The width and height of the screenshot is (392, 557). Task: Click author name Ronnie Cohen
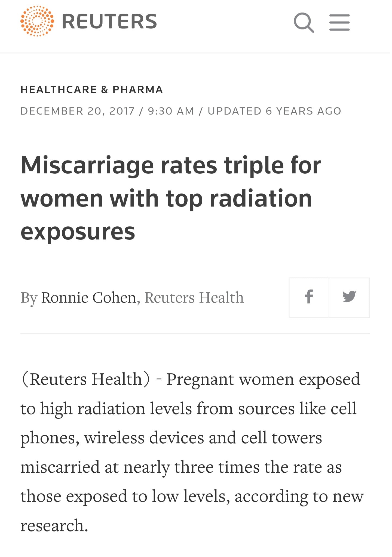point(88,297)
